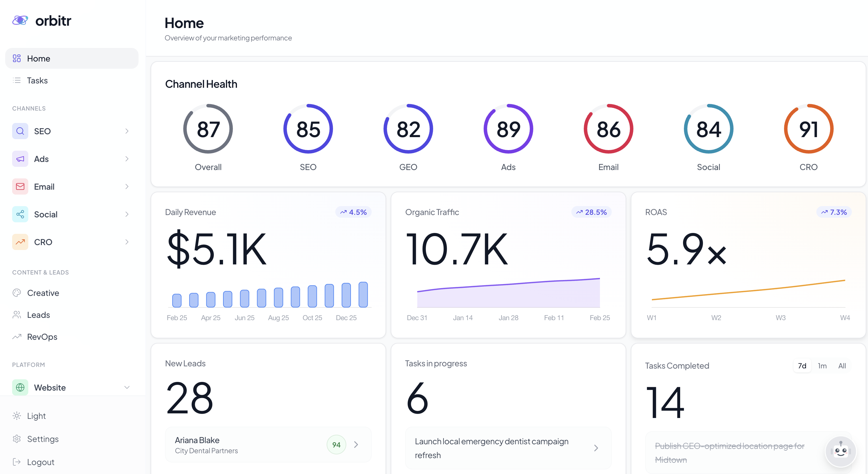Open the Email envelope icon

(x=20, y=186)
